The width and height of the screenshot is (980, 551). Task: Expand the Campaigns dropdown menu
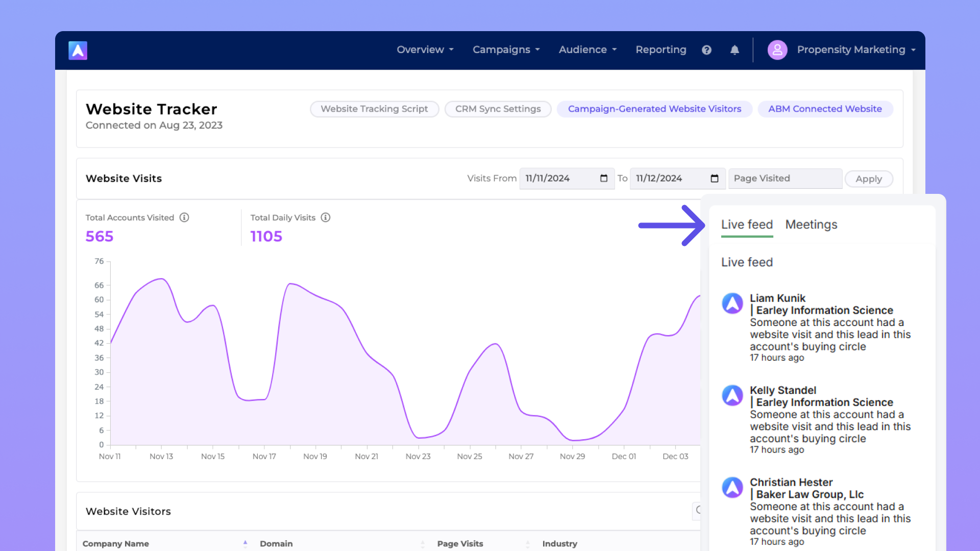[x=506, y=50]
